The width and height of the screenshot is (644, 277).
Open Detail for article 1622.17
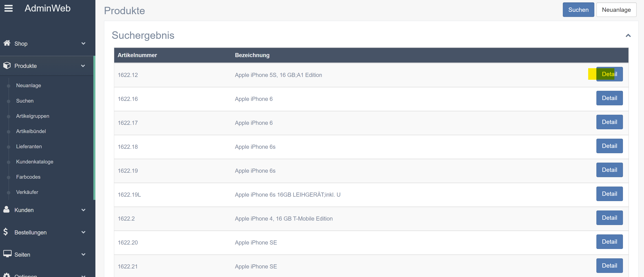(609, 122)
